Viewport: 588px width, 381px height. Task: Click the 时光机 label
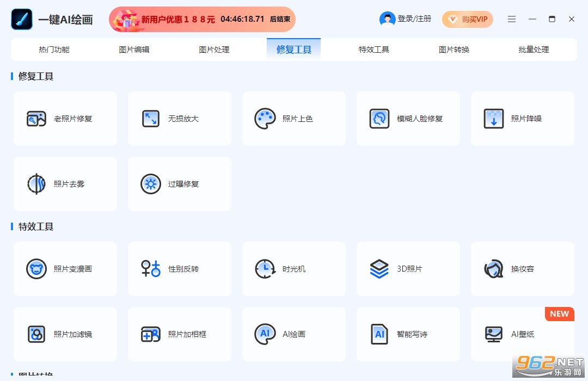(294, 269)
